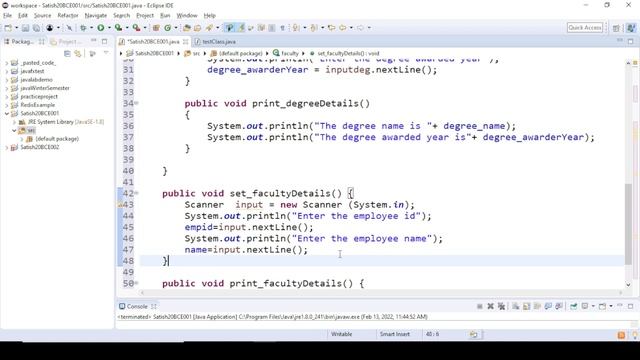Image resolution: width=640 pixels, height=360 pixels.
Task: Expand the javalabdemo project
Action: [x=7, y=80]
